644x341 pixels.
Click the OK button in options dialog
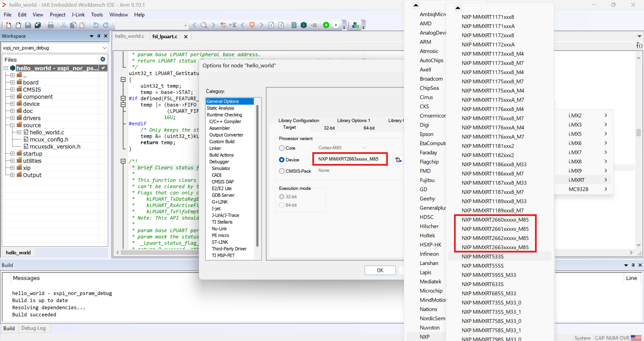point(380,270)
